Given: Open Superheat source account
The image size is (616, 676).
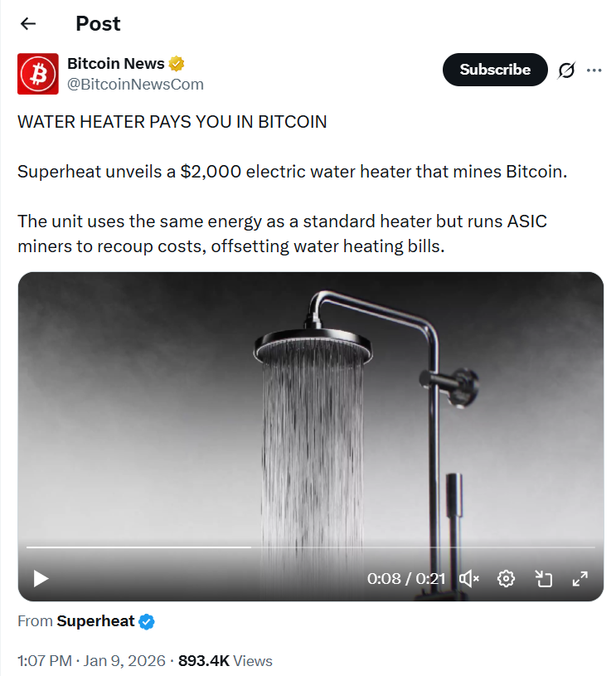Looking at the screenshot, I should point(95,620).
